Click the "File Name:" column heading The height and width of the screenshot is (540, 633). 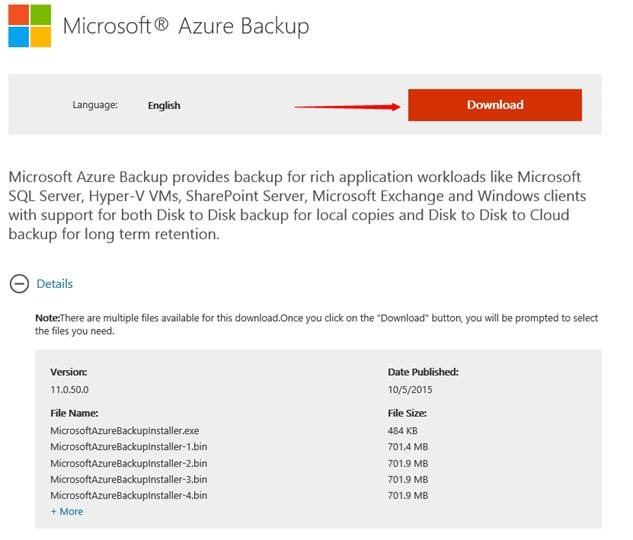(x=76, y=412)
